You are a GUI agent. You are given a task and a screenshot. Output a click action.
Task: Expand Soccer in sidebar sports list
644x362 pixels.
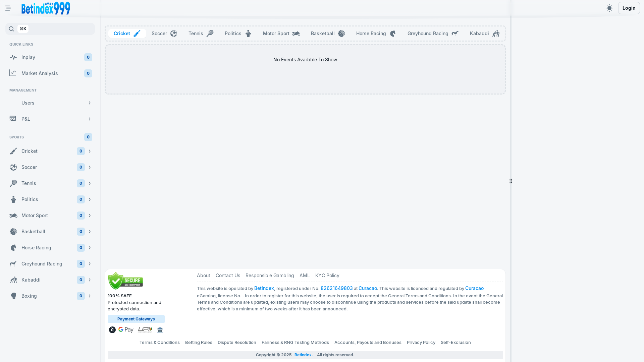point(90,167)
